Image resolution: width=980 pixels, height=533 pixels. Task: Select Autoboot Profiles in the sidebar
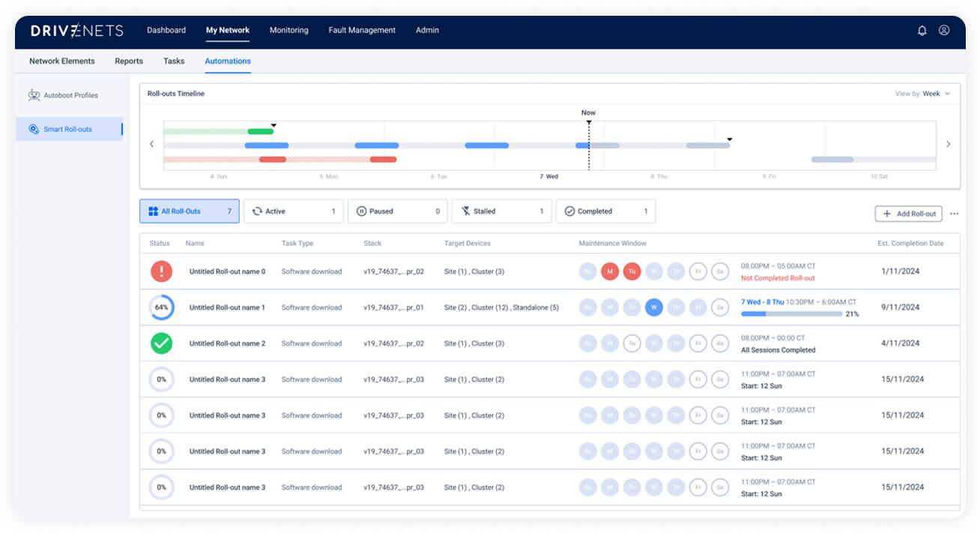click(x=70, y=95)
